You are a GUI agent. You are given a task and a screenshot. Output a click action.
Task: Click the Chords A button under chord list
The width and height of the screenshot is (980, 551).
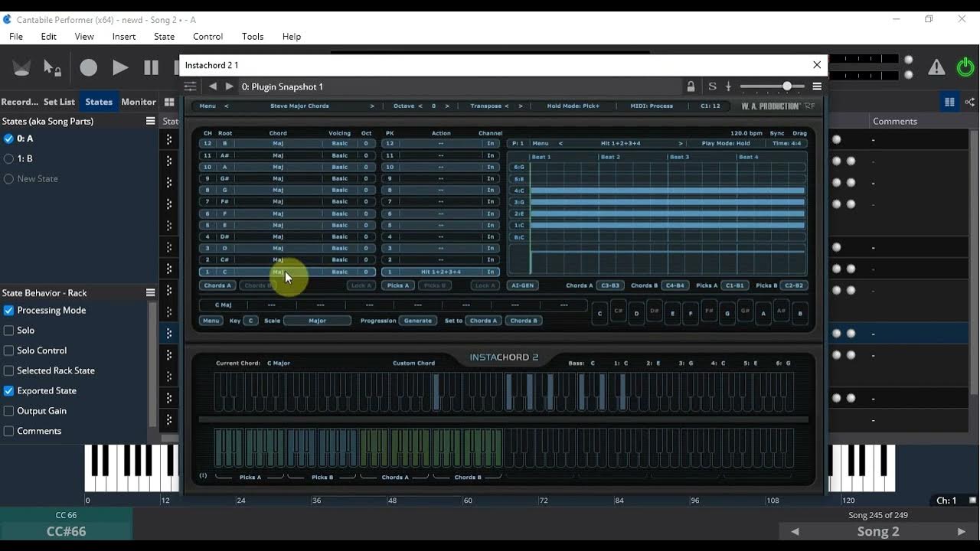[217, 285]
